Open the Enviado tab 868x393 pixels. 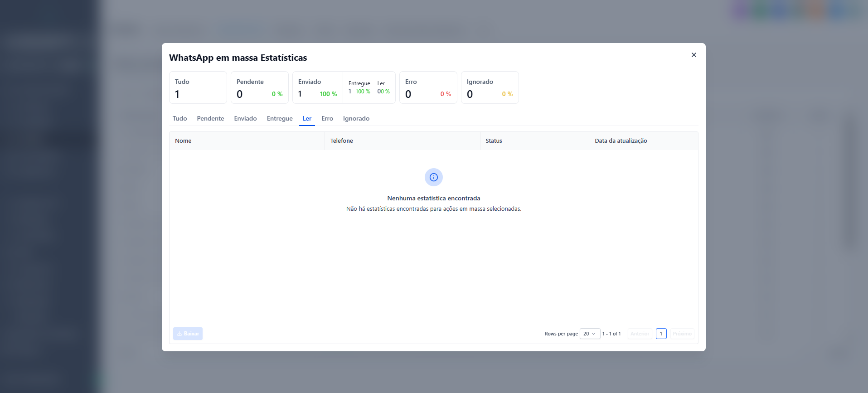click(x=245, y=118)
